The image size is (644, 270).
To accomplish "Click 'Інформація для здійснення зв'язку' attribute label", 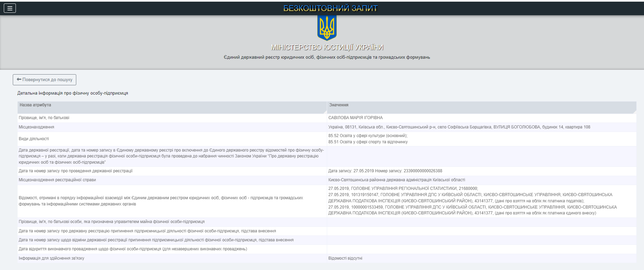I will [x=51, y=258].
